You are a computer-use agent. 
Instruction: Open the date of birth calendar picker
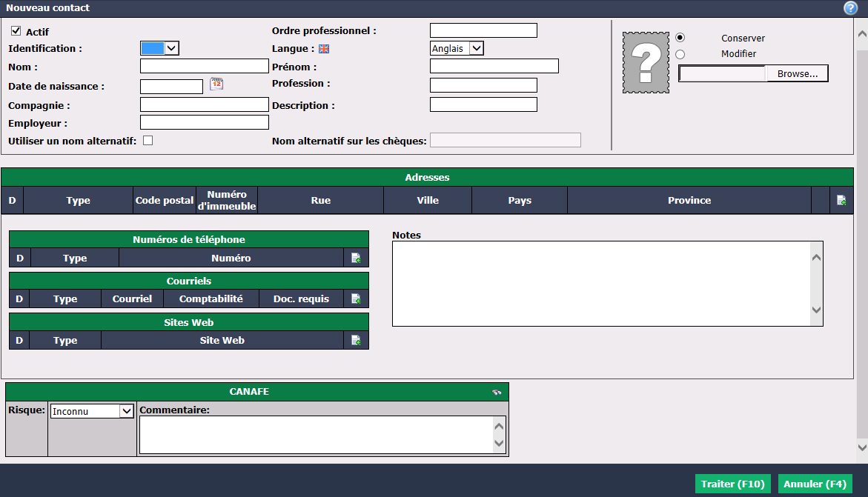pyautogui.click(x=216, y=84)
